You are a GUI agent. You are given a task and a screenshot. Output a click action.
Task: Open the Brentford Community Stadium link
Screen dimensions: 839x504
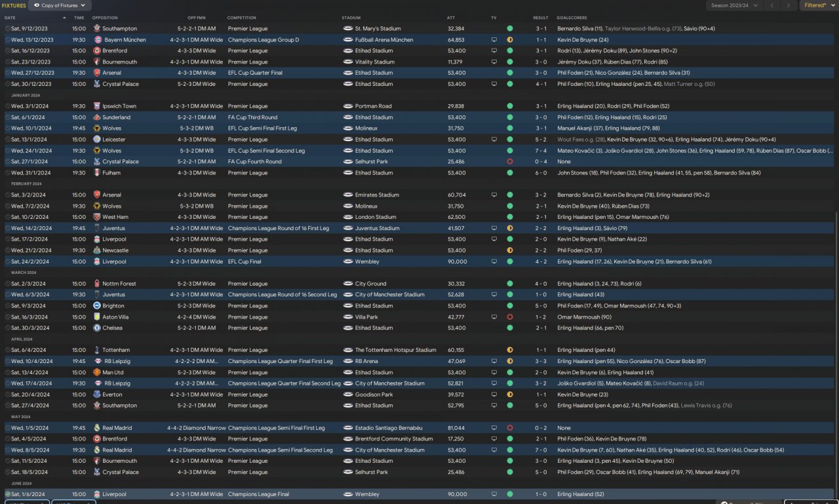click(x=393, y=439)
